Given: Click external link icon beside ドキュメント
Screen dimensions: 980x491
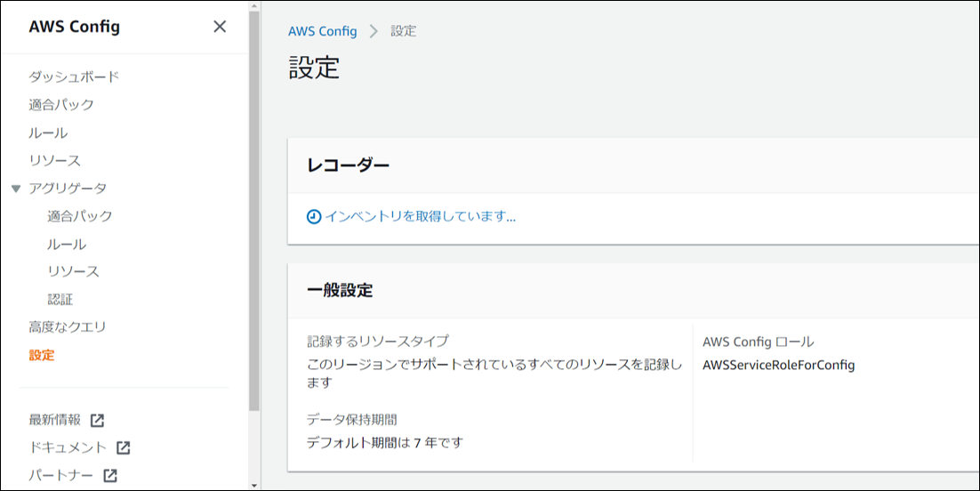Looking at the screenshot, I should pyautogui.click(x=124, y=447).
